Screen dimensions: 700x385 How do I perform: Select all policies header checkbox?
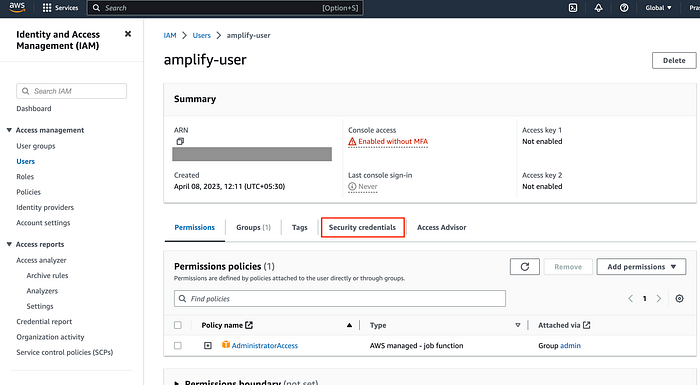coord(178,325)
